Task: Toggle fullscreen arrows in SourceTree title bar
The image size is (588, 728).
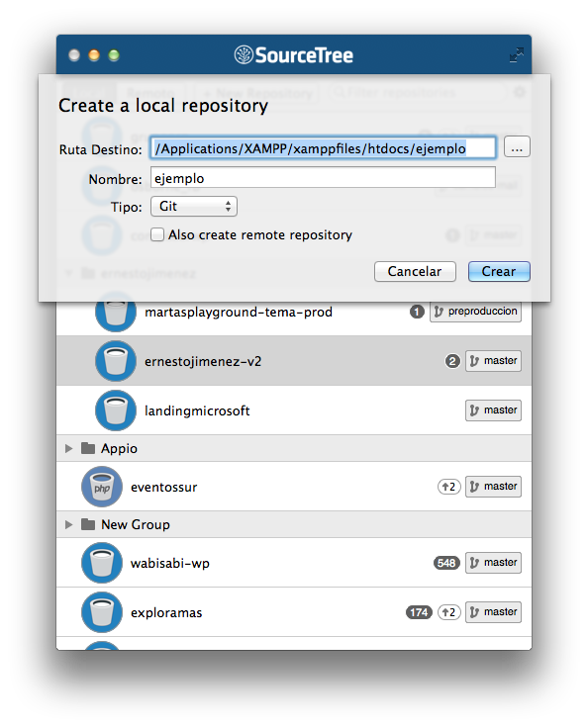Action: (517, 54)
